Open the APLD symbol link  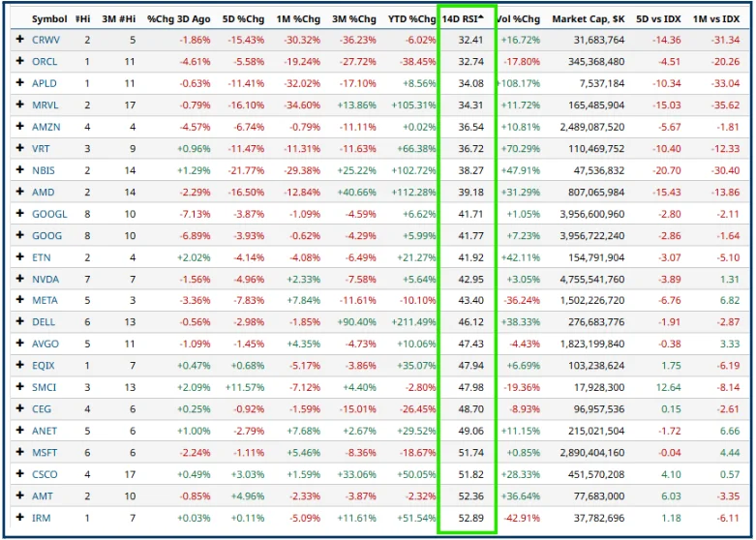click(45, 83)
